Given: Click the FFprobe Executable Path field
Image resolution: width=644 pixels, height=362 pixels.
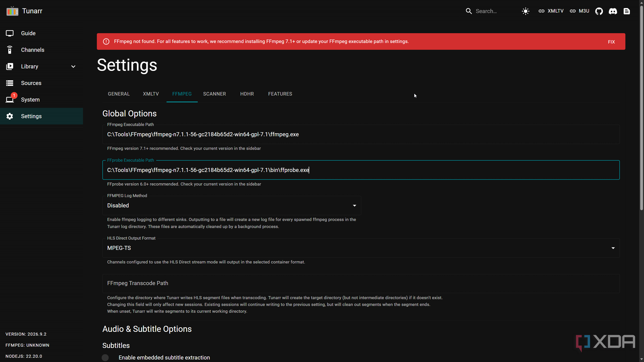Looking at the screenshot, I should 361,170.
